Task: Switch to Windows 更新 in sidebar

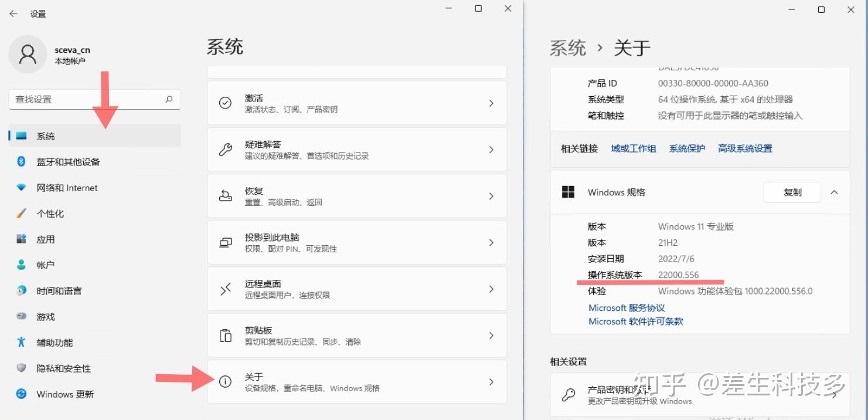Action: [x=21, y=394]
